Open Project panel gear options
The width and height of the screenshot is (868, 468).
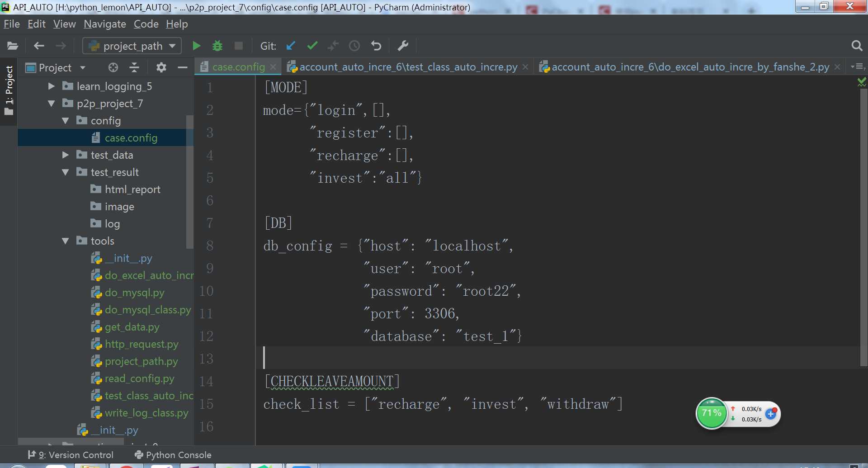(161, 68)
